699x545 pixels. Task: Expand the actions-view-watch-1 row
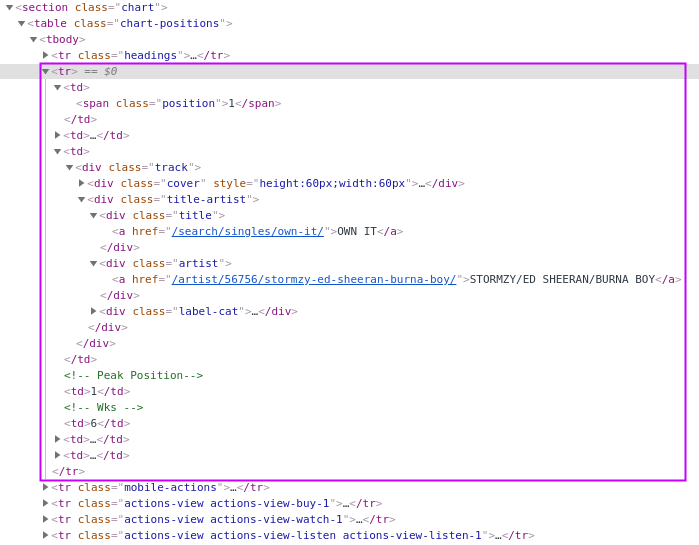[45, 519]
